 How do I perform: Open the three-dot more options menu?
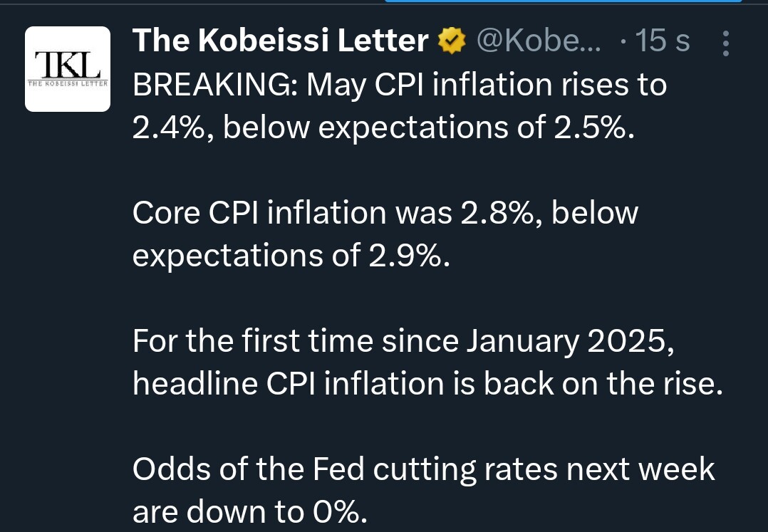(726, 43)
